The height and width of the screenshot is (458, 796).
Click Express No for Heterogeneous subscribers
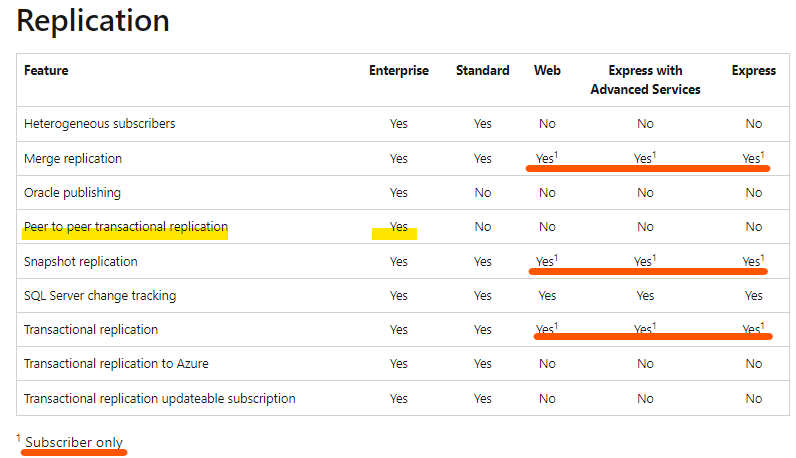coord(754,124)
